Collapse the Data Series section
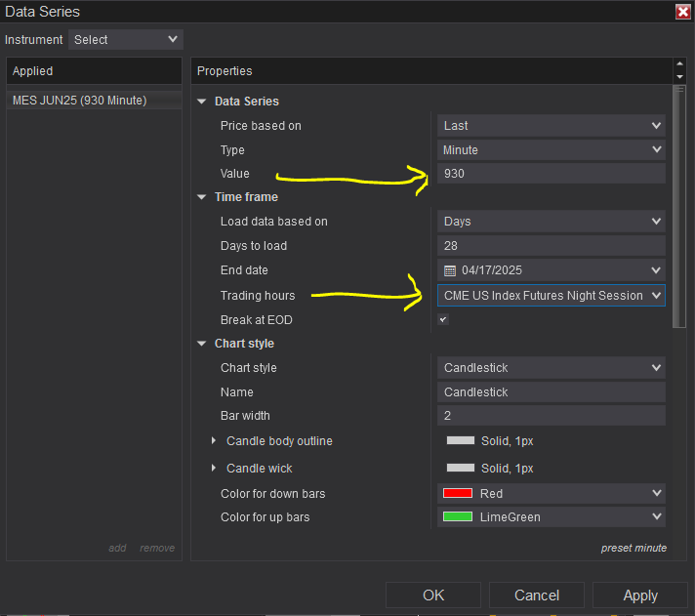The image size is (695, 616). (202, 102)
